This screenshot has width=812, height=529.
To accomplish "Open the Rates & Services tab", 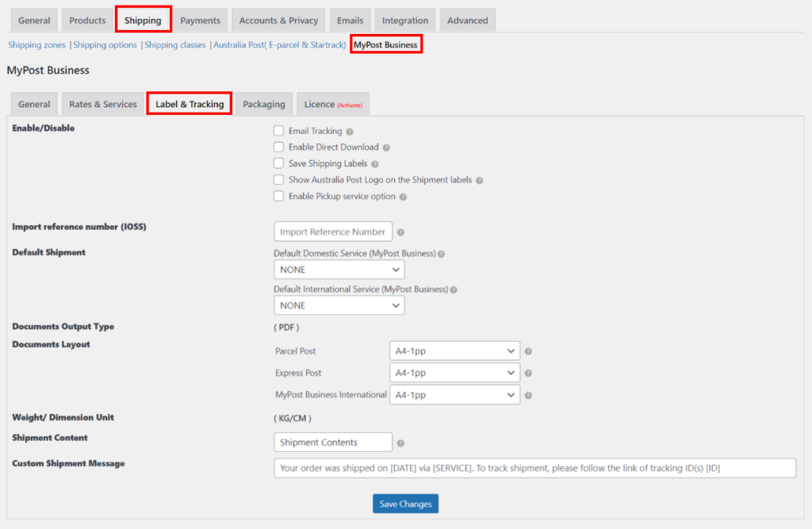I will coord(103,104).
